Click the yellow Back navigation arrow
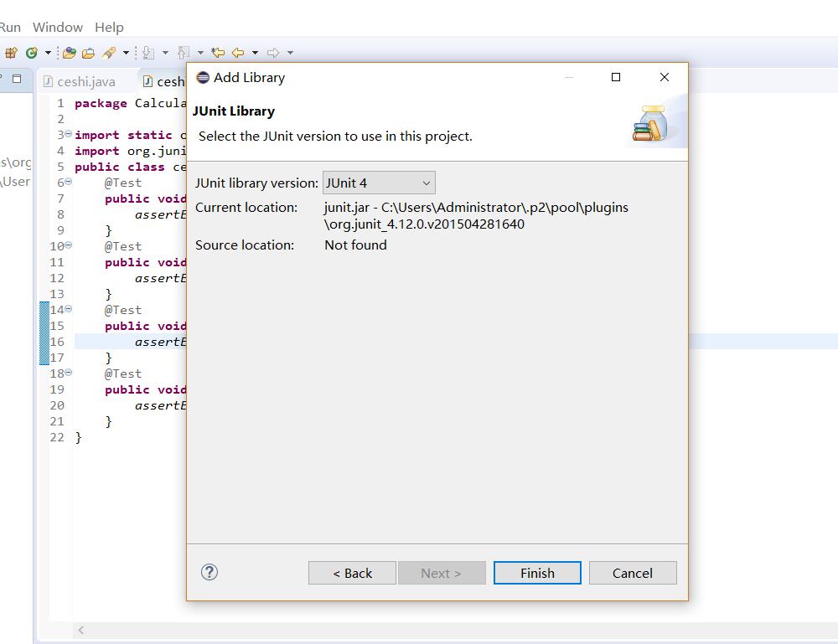The image size is (838, 644). [238, 52]
